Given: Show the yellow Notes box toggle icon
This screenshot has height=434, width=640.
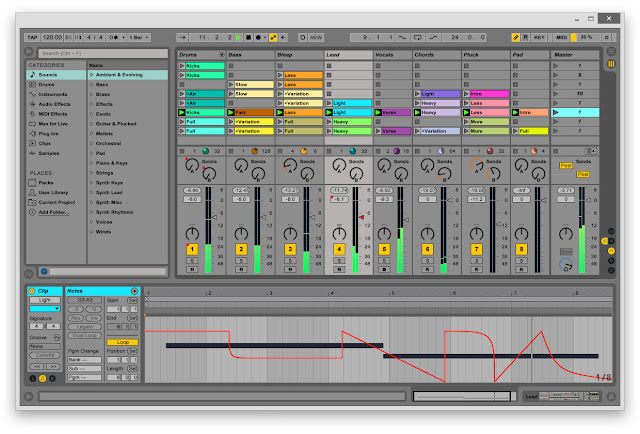Looking at the screenshot, I should pyautogui.click(x=42, y=378).
